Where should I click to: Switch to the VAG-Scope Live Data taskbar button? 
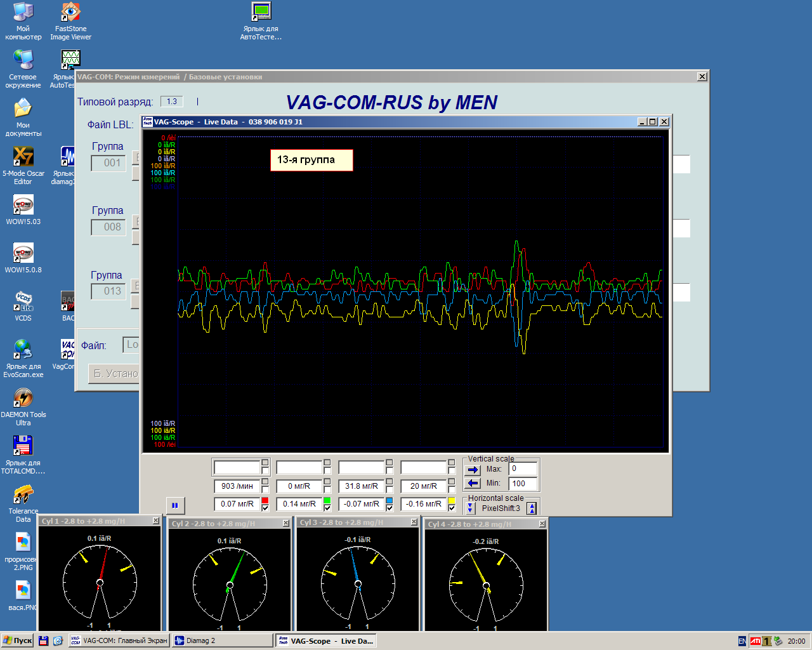click(327, 641)
